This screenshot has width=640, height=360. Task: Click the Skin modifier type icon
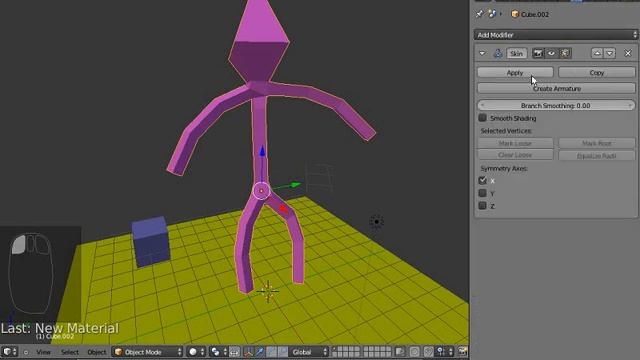[x=498, y=53]
